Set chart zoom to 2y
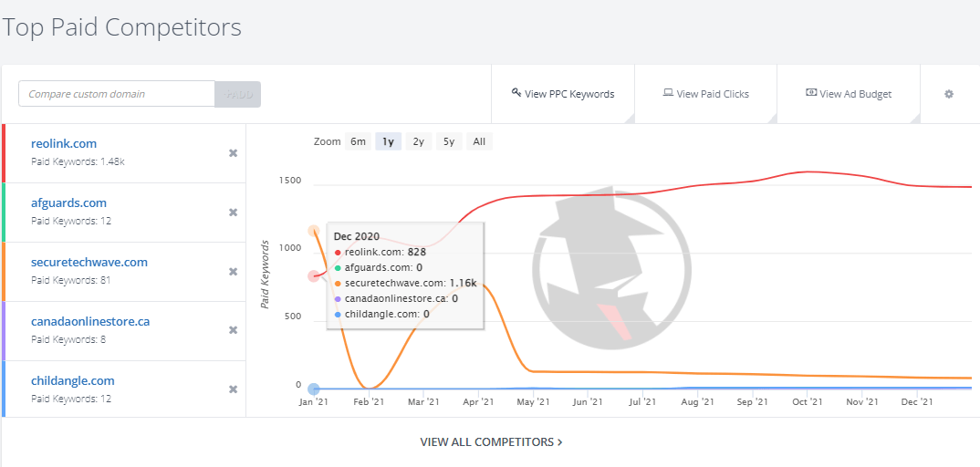The height and width of the screenshot is (467, 980). pyautogui.click(x=418, y=141)
